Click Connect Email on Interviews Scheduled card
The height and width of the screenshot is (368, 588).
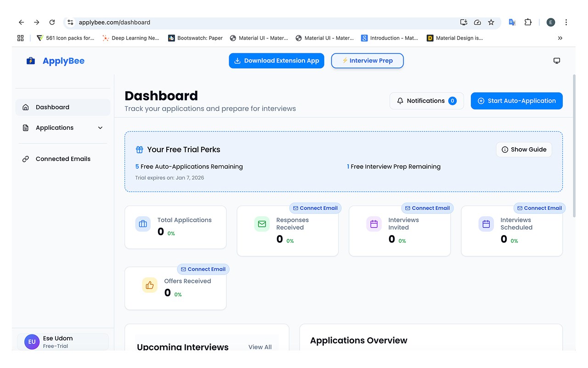539,208
